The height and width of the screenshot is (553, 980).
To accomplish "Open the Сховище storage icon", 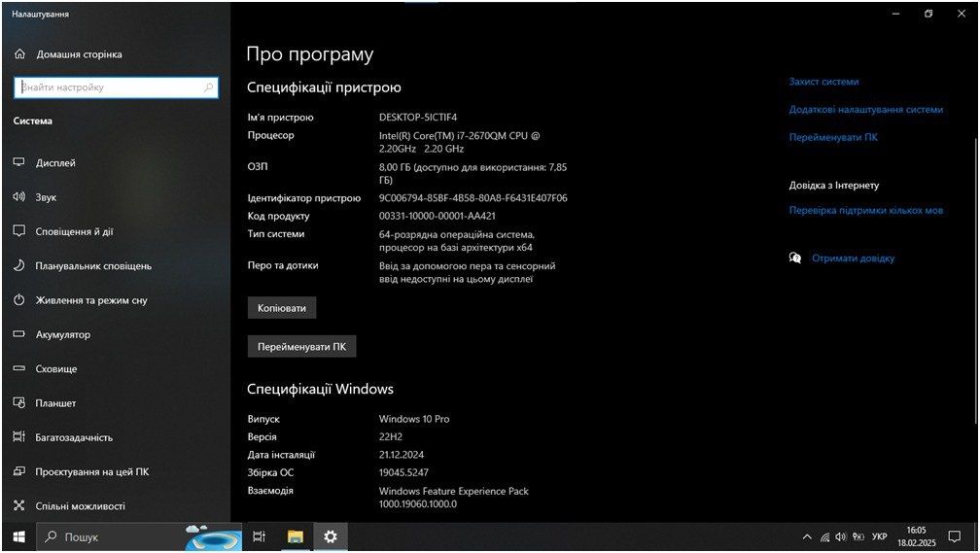I will click(19, 368).
